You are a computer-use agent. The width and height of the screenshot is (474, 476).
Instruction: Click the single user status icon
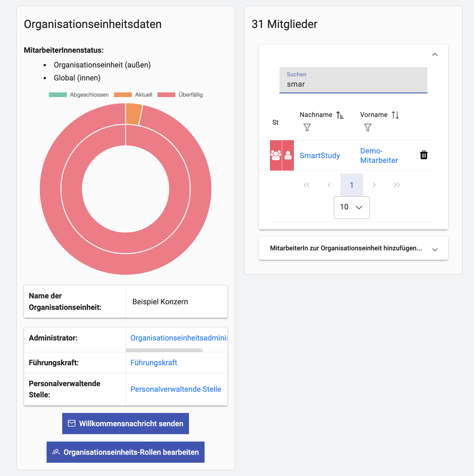click(x=288, y=155)
